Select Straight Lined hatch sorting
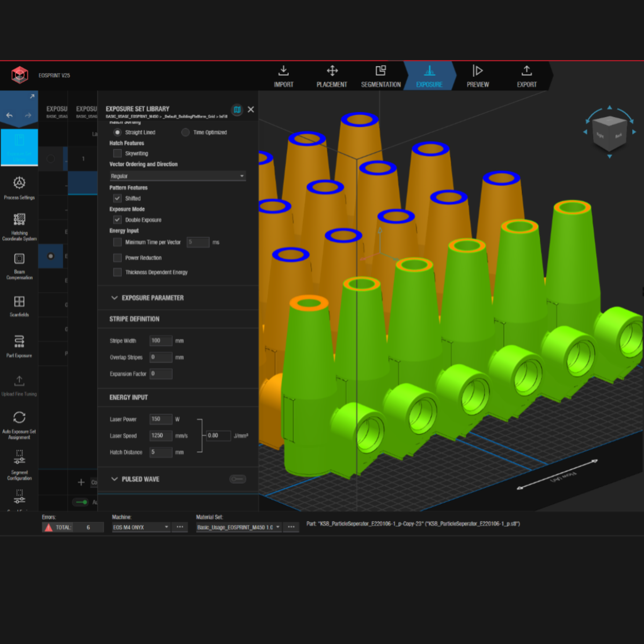The height and width of the screenshot is (644, 644). [x=117, y=132]
